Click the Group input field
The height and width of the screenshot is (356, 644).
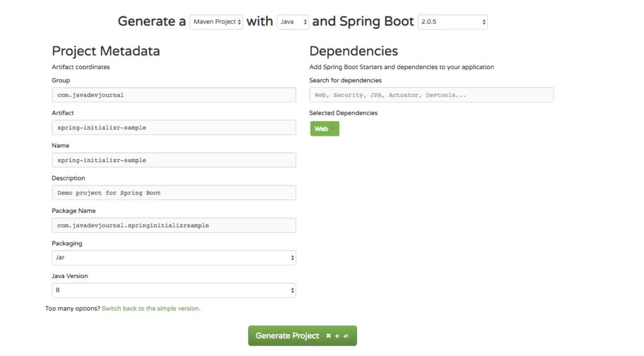pyautogui.click(x=174, y=95)
